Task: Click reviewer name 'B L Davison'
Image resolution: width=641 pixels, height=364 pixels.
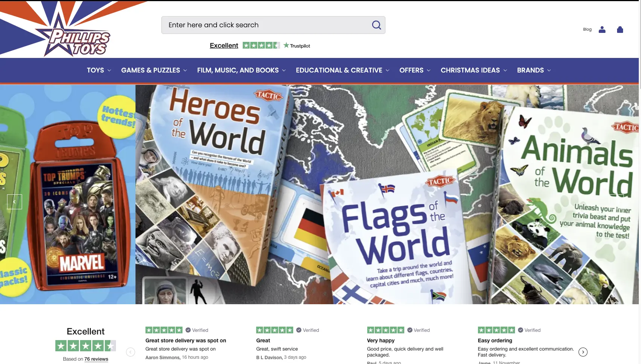Action: point(269,358)
